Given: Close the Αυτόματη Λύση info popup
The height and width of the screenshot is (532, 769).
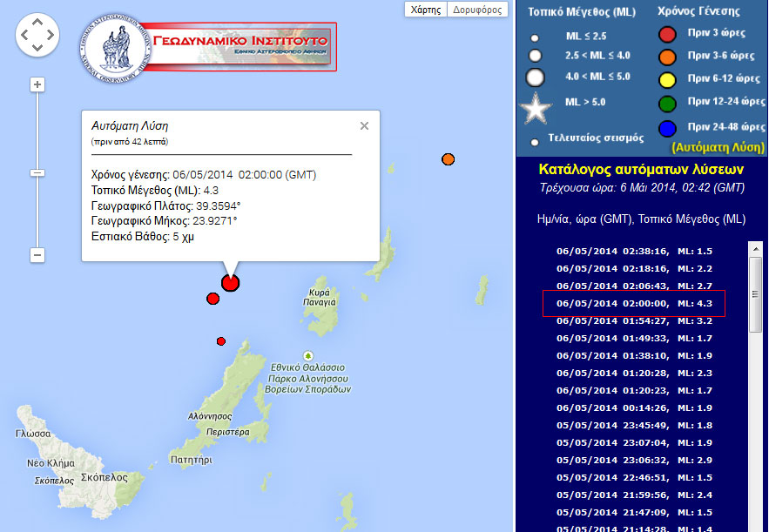Looking at the screenshot, I should (364, 125).
